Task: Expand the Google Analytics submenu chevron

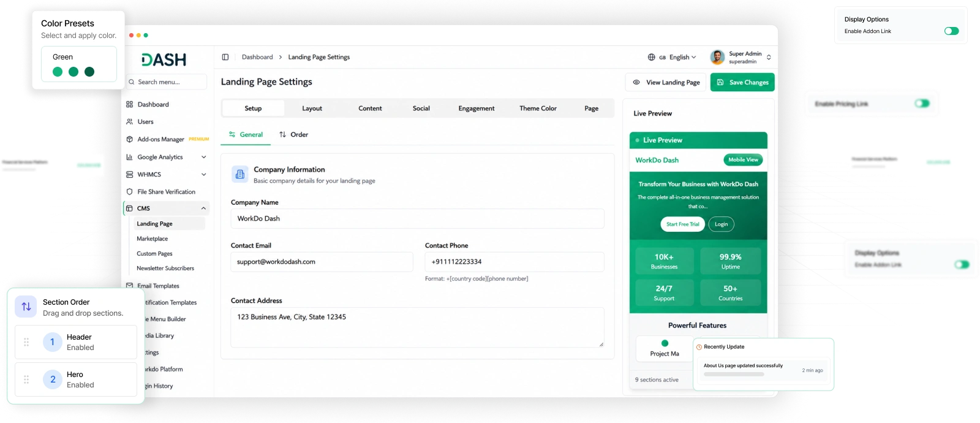Action: (203, 157)
